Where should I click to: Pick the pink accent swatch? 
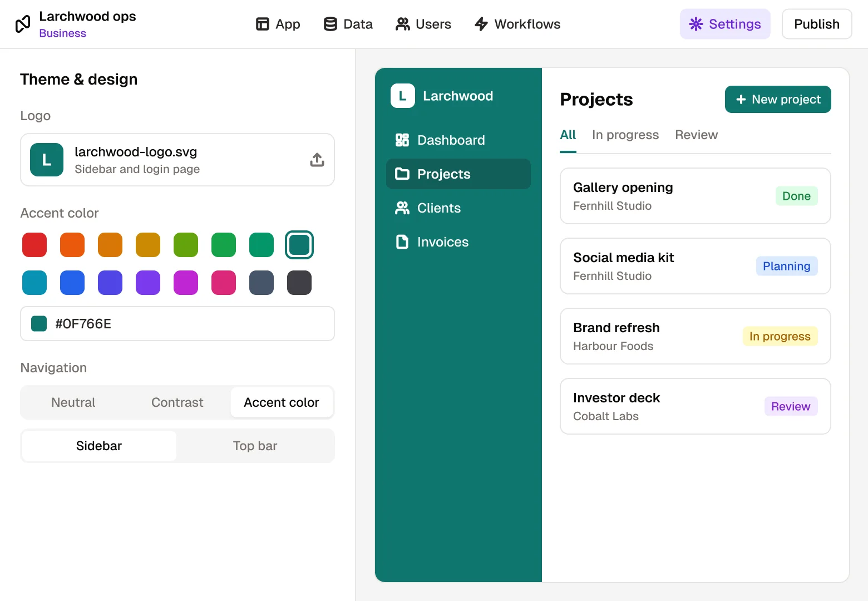(224, 283)
